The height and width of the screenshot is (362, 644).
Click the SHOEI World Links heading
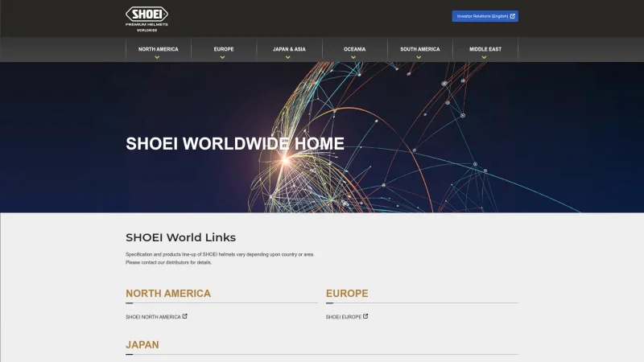(180, 237)
